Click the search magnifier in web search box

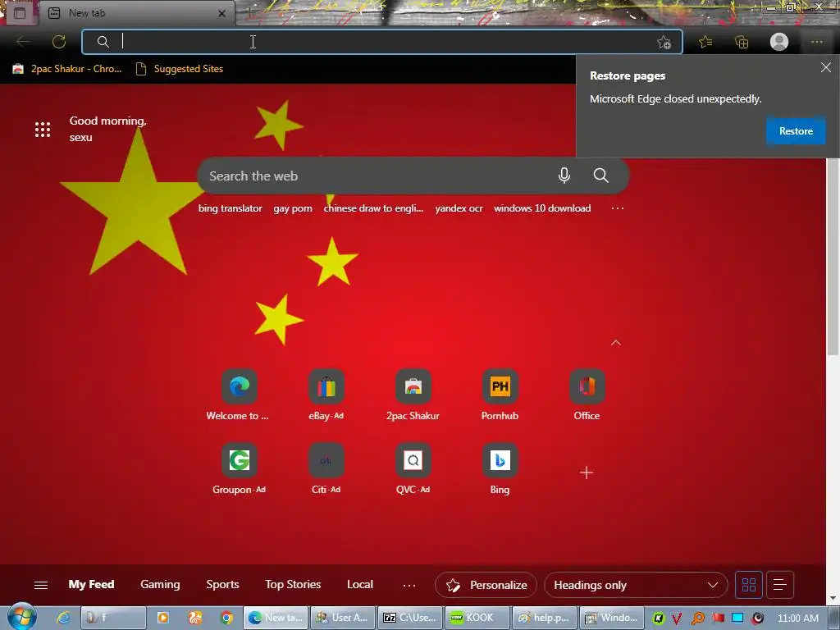pyautogui.click(x=601, y=176)
